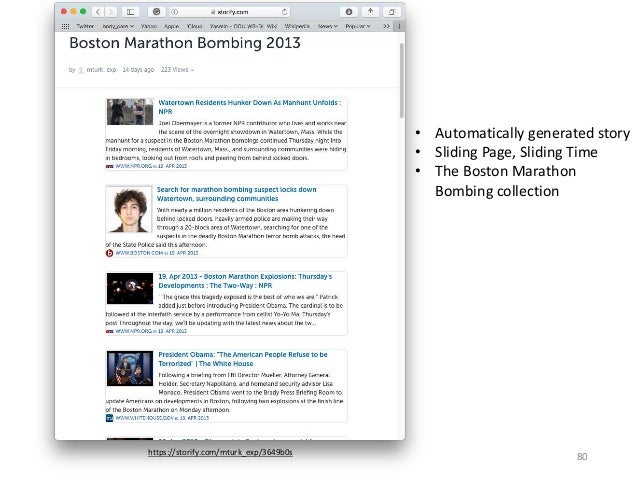This screenshot has width=638, height=479.
Task: Click the 14 days ago timestamp
Action: pyautogui.click(x=138, y=70)
